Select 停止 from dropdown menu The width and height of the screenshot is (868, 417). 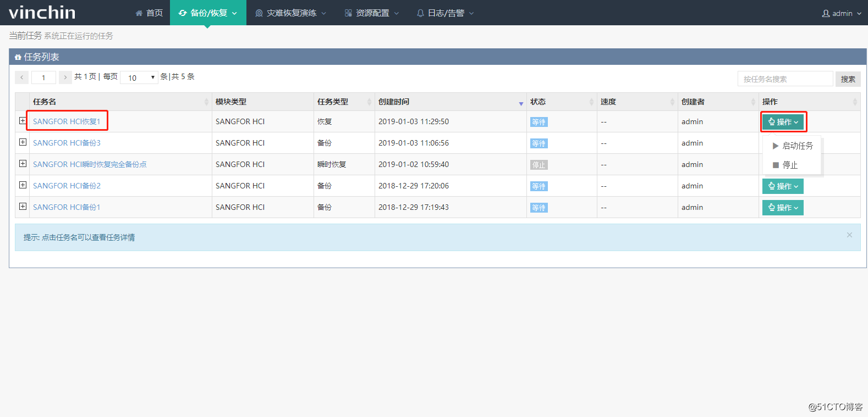[792, 165]
